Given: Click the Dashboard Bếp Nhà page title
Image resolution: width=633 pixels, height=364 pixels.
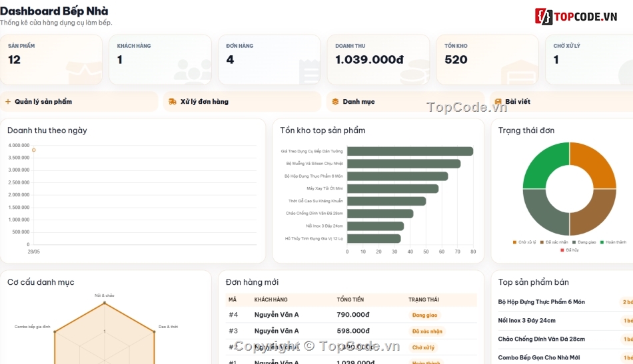Looking at the screenshot, I should (54, 11).
